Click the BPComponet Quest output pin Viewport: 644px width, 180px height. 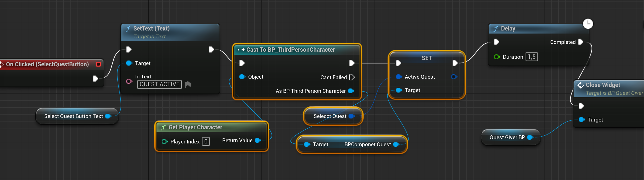[x=396, y=144]
